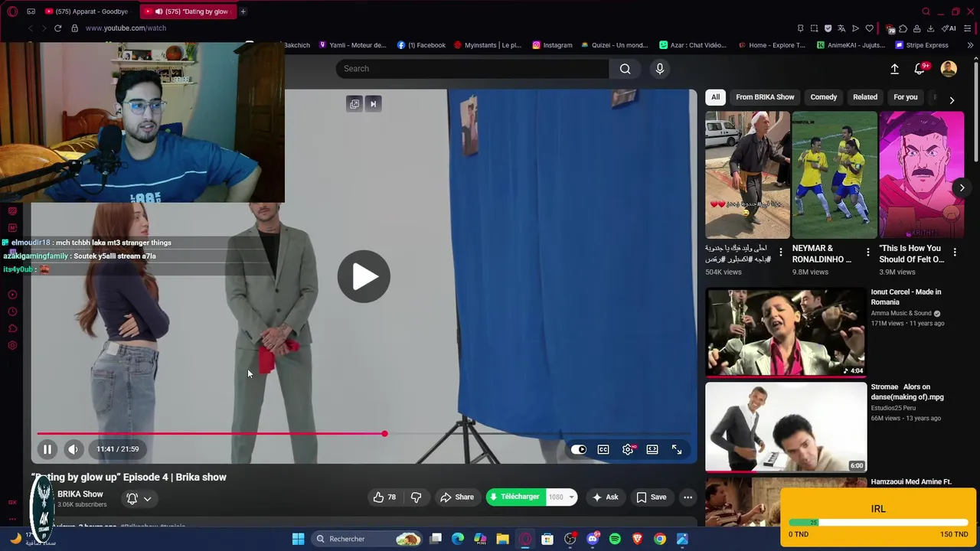Open the account avatar menu
This screenshot has height=551, width=980.
tap(949, 69)
